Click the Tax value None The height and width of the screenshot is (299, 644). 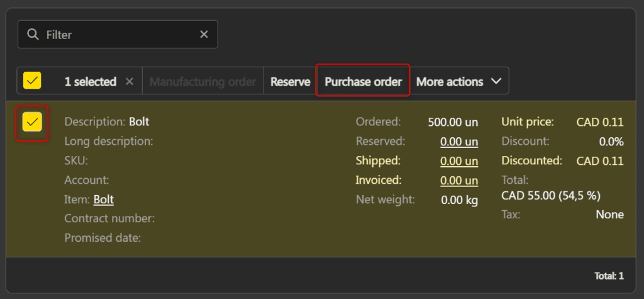[609, 215]
